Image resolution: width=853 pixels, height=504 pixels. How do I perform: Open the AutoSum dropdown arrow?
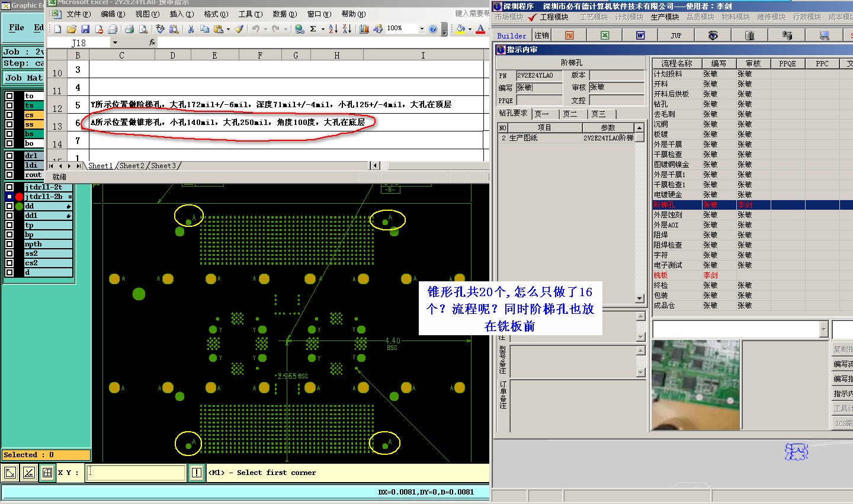[x=323, y=28]
